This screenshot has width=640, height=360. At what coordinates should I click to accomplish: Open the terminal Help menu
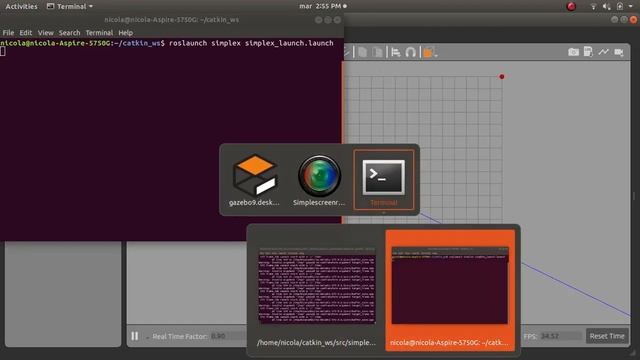(x=126, y=33)
